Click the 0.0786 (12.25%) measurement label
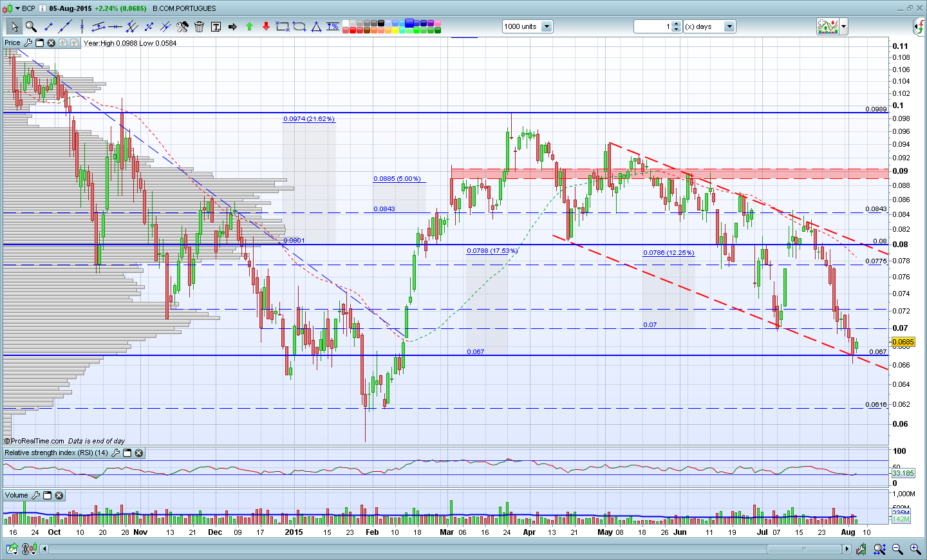 (x=669, y=253)
